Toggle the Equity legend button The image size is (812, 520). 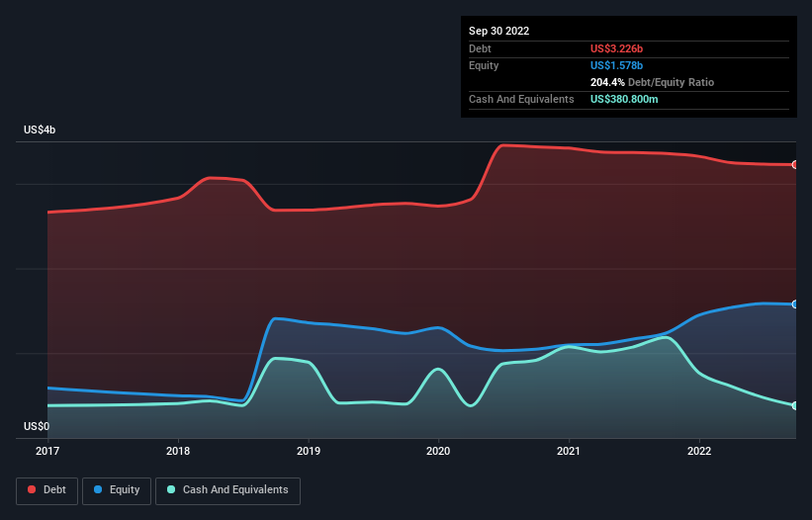point(117,490)
